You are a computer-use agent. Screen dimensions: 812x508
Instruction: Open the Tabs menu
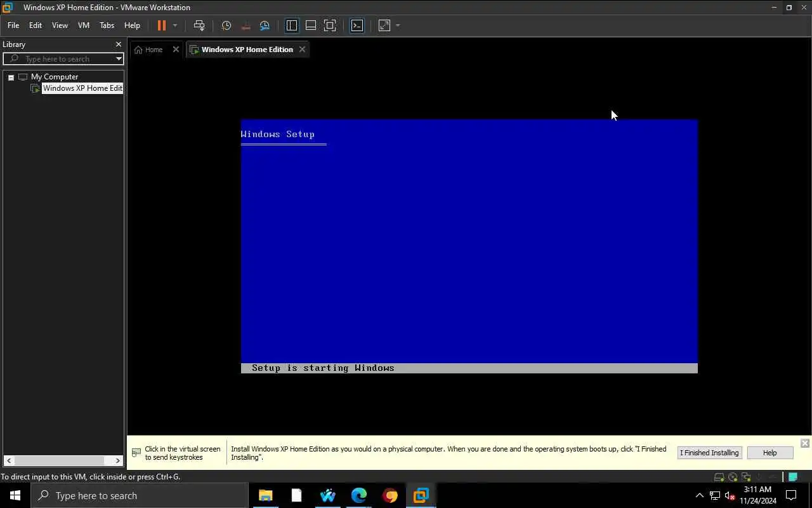point(107,25)
